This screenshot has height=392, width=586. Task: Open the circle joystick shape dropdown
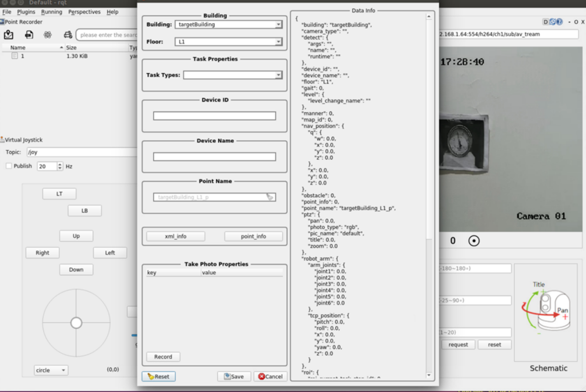(x=51, y=370)
